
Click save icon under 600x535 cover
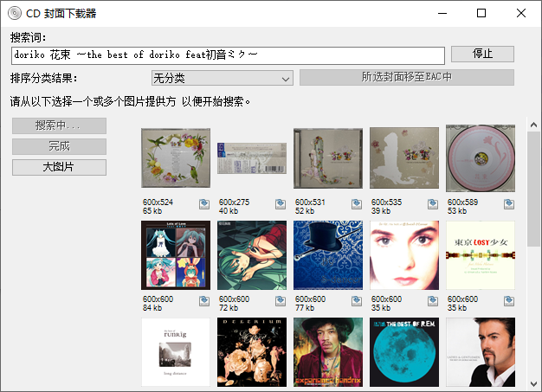tap(432, 205)
